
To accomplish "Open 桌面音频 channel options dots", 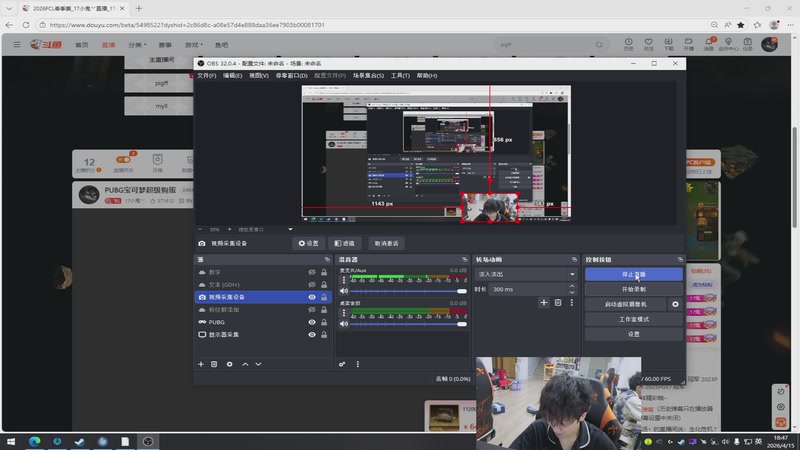I will [x=344, y=313].
